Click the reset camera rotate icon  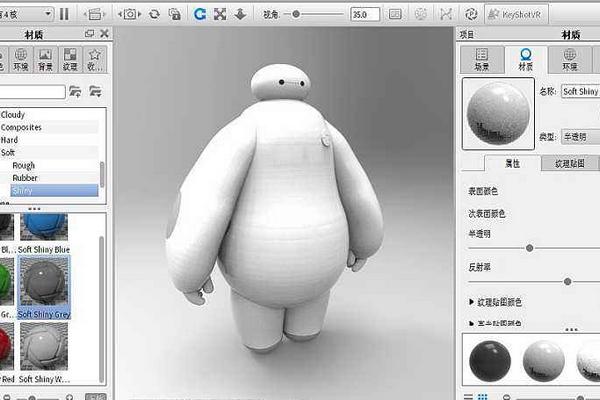click(154, 15)
